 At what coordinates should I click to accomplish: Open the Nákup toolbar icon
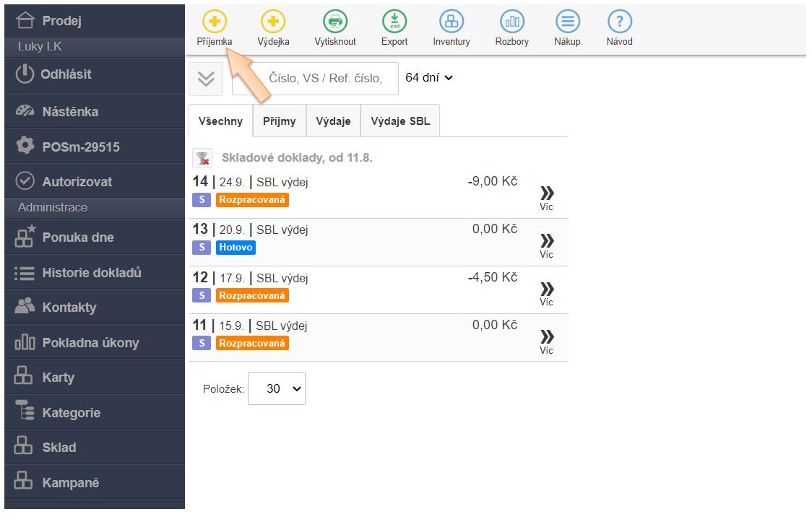click(567, 22)
